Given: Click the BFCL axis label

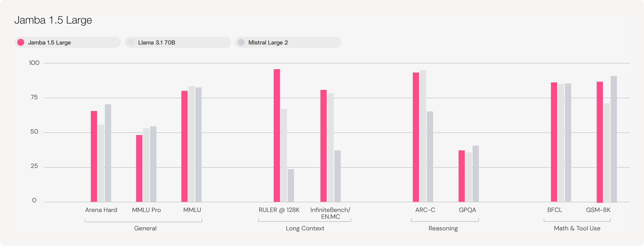Looking at the screenshot, I should click(555, 210).
